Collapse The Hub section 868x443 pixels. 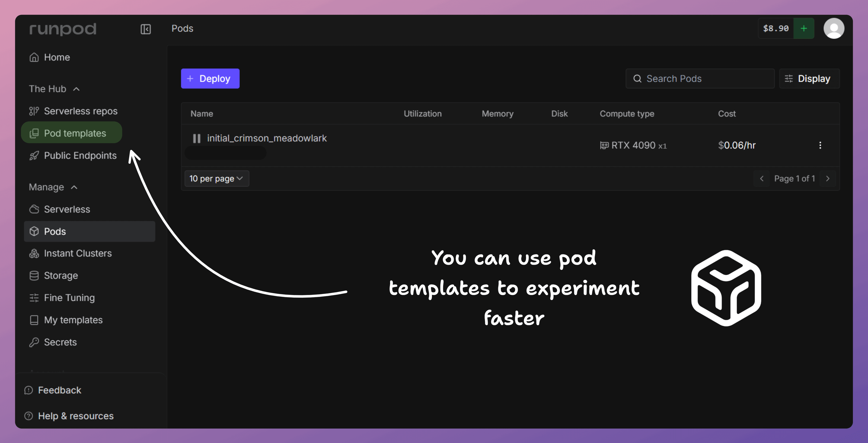pyautogui.click(x=76, y=89)
